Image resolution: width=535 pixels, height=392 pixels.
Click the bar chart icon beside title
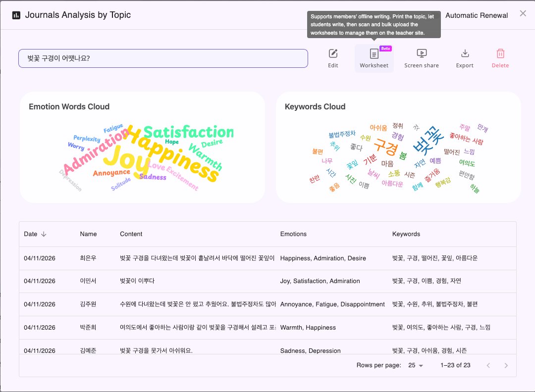point(16,15)
